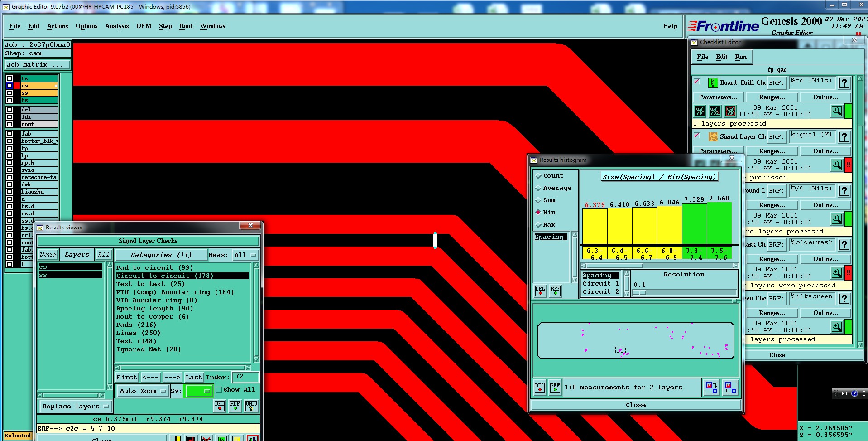Click the Job Matrix button
The height and width of the screenshot is (441, 868).
tap(37, 65)
